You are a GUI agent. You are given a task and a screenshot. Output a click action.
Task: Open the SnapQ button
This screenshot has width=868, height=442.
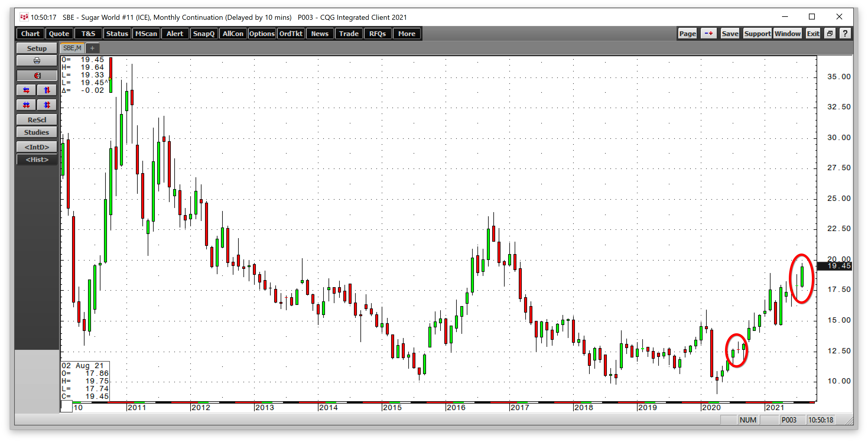coord(204,34)
